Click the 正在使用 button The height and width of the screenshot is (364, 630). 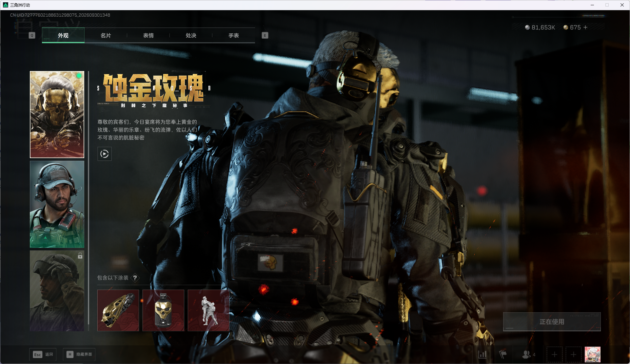click(x=552, y=322)
